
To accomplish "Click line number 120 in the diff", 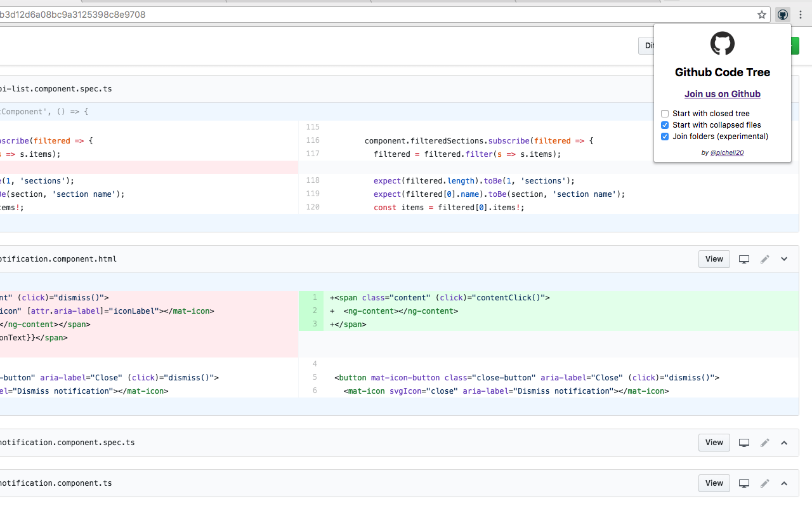I will (x=313, y=207).
